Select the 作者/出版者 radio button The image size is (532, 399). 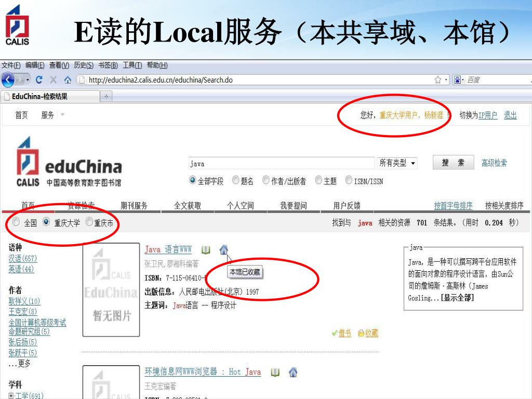point(266,180)
